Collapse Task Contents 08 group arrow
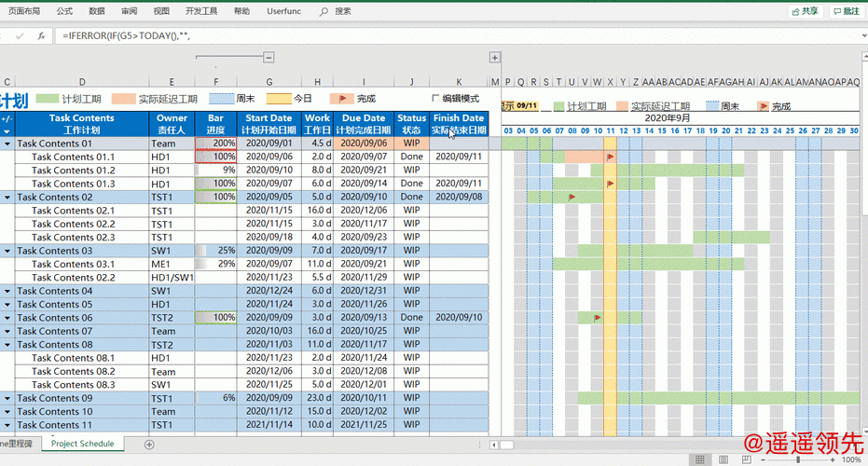This screenshot has width=868, height=466. click(x=7, y=345)
